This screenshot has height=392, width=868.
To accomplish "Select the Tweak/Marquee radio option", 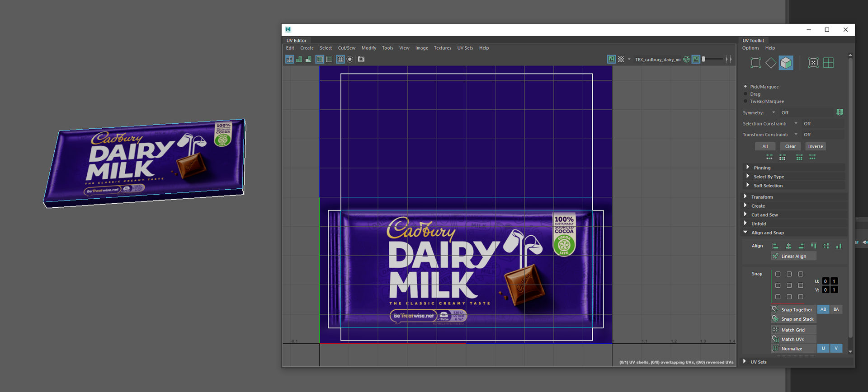I will [x=745, y=101].
